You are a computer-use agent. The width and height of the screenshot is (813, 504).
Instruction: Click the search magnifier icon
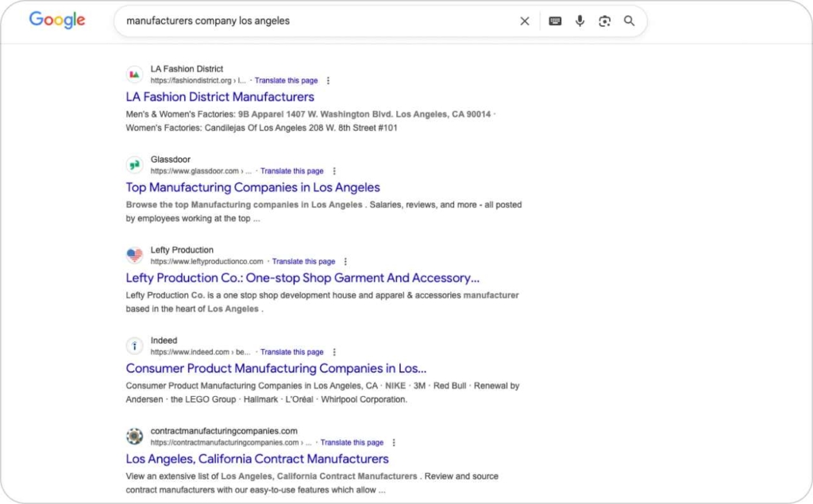pyautogui.click(x=630, y=21)
